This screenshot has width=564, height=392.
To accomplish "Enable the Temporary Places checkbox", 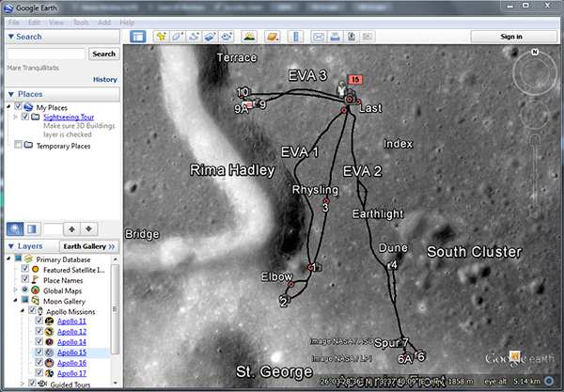I will [20, 145].
